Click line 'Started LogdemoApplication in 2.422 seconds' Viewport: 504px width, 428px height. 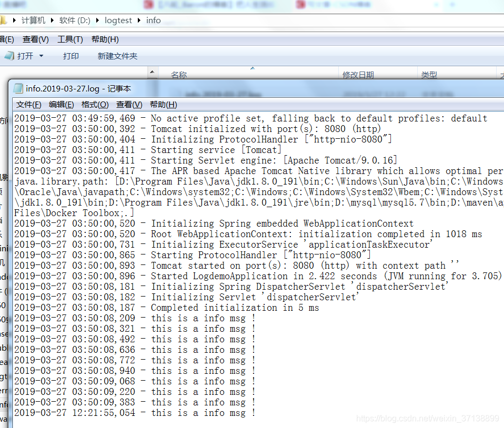(x=258, y=276)
